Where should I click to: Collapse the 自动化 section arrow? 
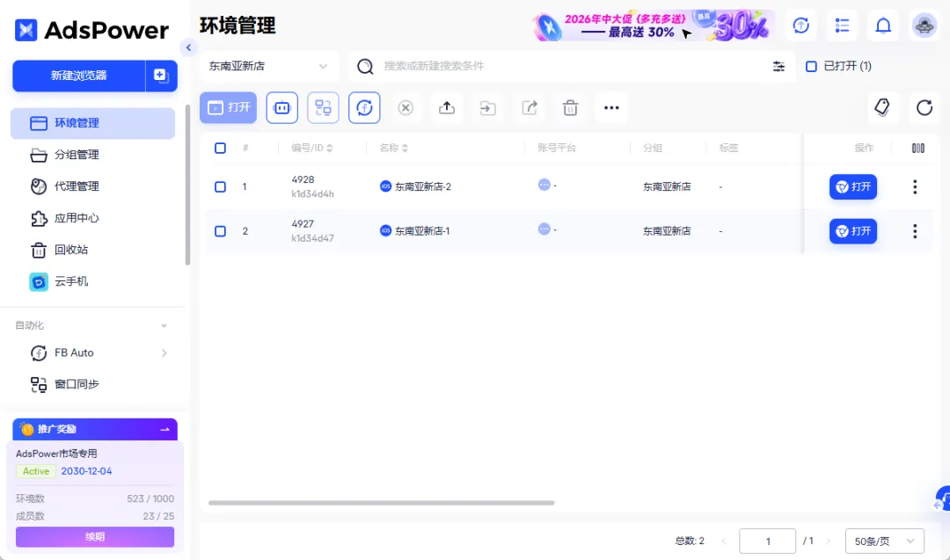(x=164, y=325)
